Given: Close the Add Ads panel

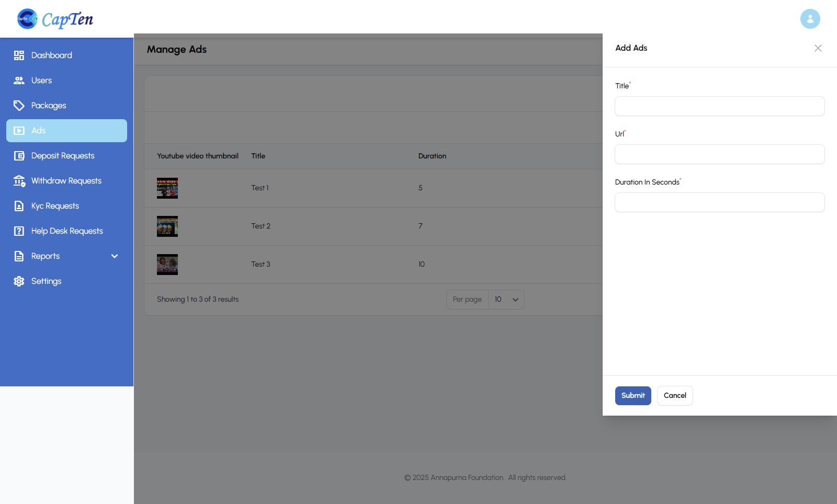Looking at the screenshot, I should tap(818, 48).
